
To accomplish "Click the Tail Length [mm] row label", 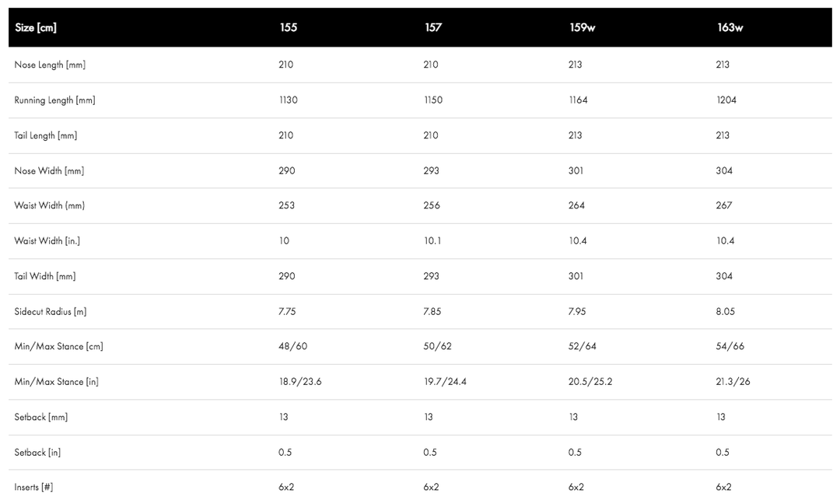I will pos(45,135).
